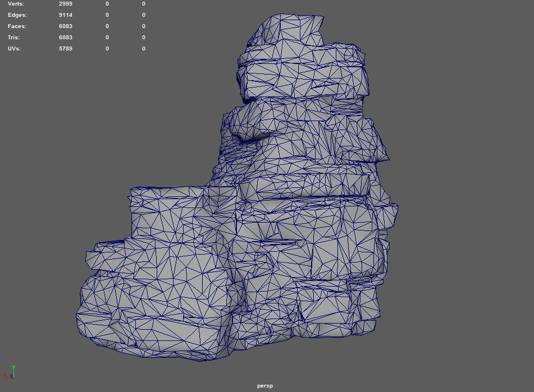Select the UV count value 5789
Viewport: 534px width, 392px height.
click(65, 49)
